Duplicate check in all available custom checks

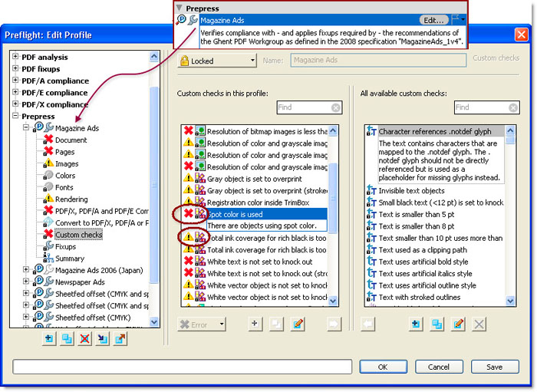pyautogui.click(x=437, y=324)
